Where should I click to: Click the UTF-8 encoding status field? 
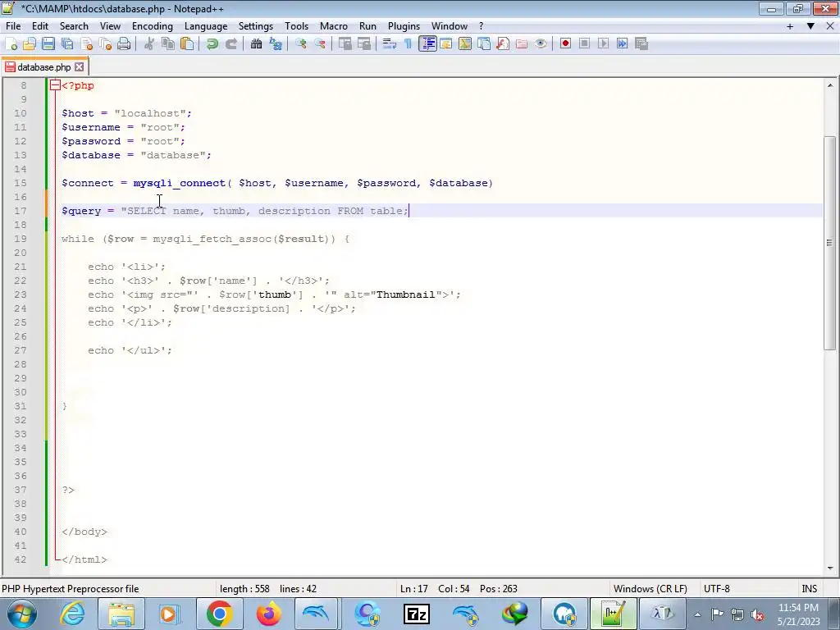pyautogui.click(x=717, y=589)
